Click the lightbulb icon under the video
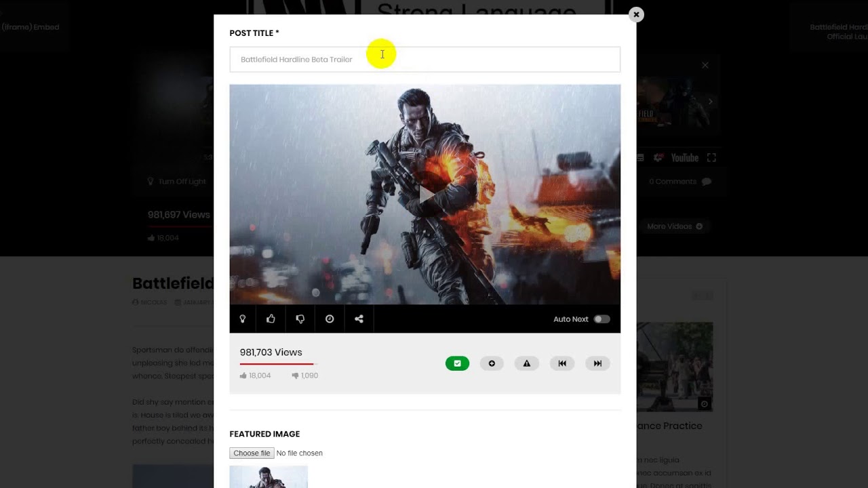The width and height of the screenshot is (868, 488). [x=243, y=319]
